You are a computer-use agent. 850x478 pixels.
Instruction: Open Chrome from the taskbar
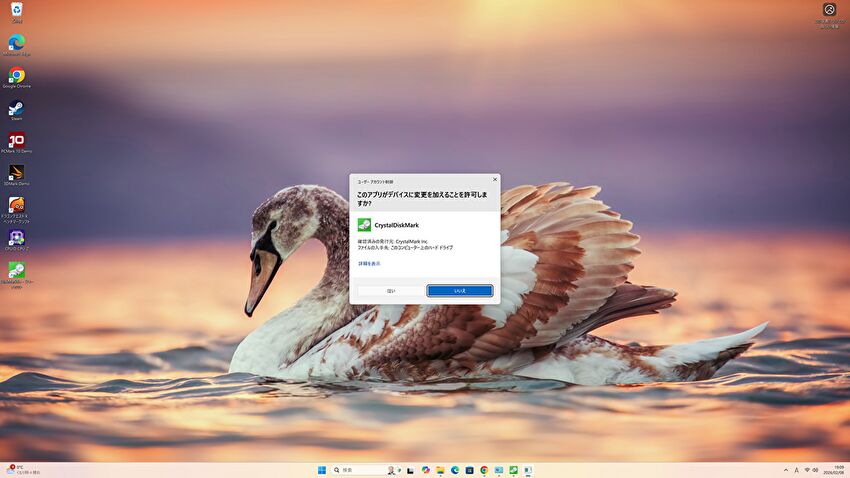tap(484, 469)
